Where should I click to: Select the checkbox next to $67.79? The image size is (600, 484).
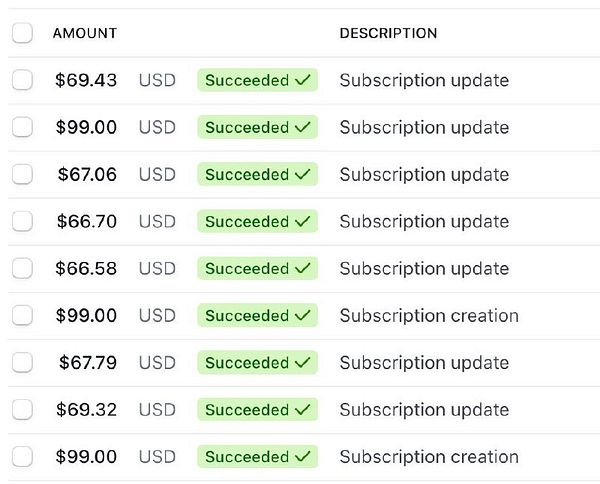[22, 363]
